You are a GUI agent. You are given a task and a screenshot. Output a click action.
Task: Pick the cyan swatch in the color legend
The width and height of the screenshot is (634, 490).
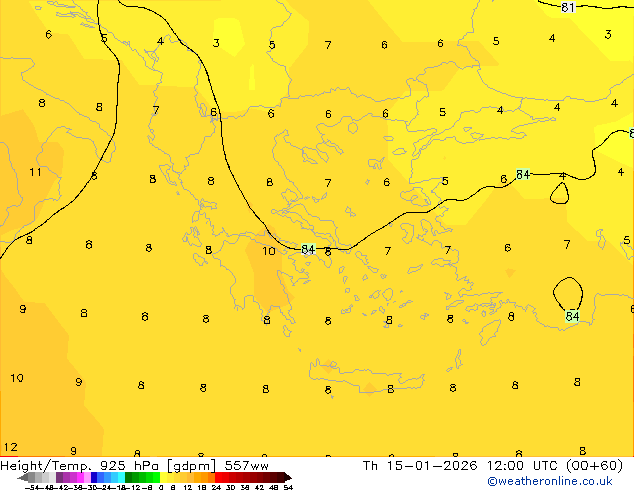[122, 477]
